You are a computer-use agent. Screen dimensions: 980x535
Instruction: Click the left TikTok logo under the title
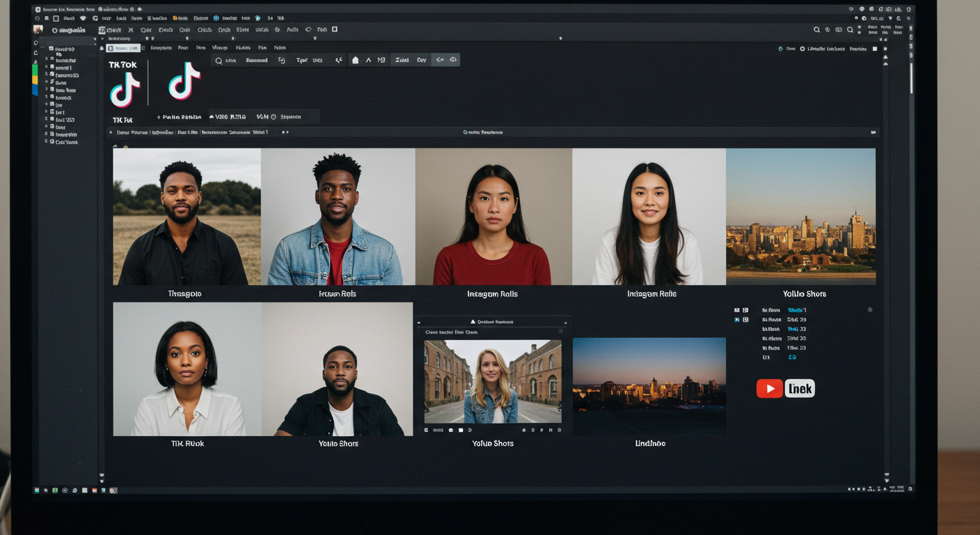(125, 89)
